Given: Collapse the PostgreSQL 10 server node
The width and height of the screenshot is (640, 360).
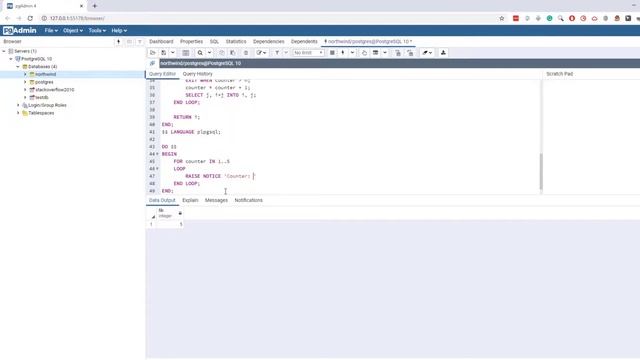Looking at the screenshot, I should (11, 59).
